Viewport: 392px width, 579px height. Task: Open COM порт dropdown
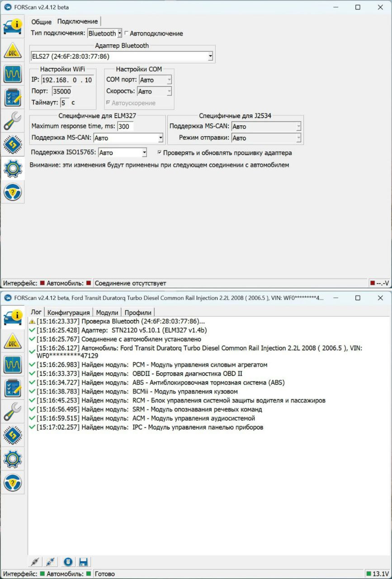coord(155,80)
